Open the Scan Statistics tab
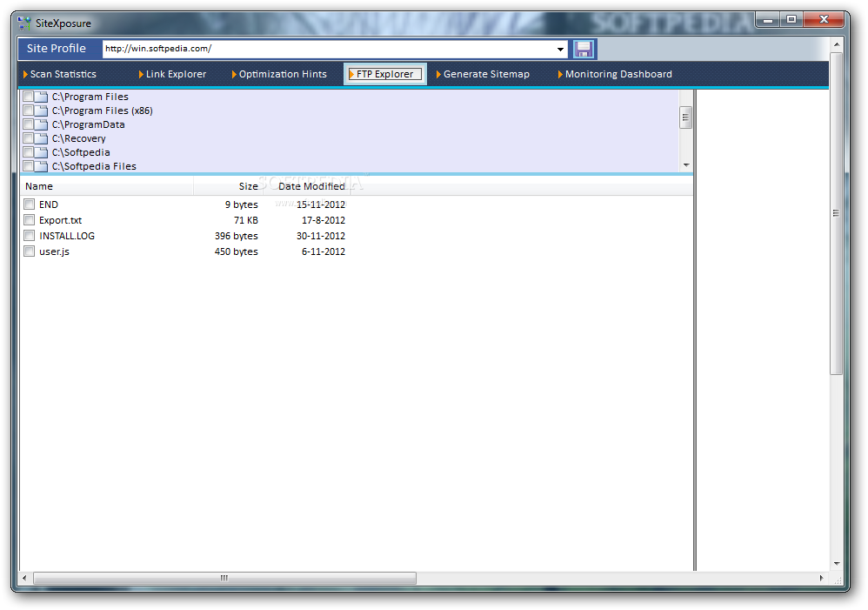Image resolution: width=868 pixels, height=610 pixels. pos(60,74)
